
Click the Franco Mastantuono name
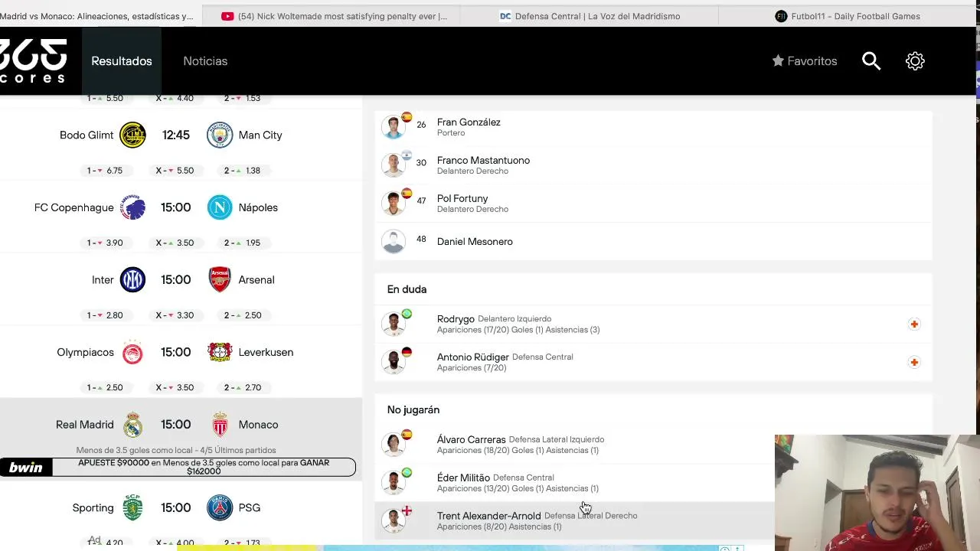[x=483, y=160]
